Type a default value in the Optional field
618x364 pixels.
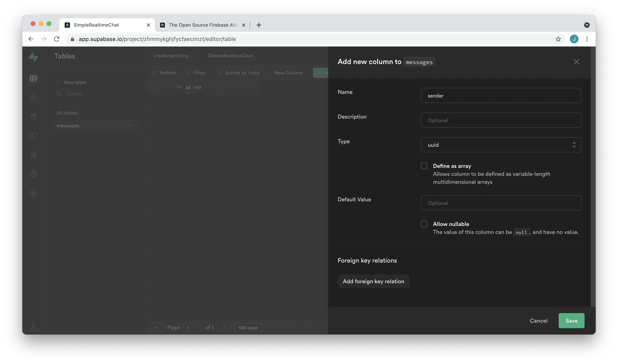501,203
